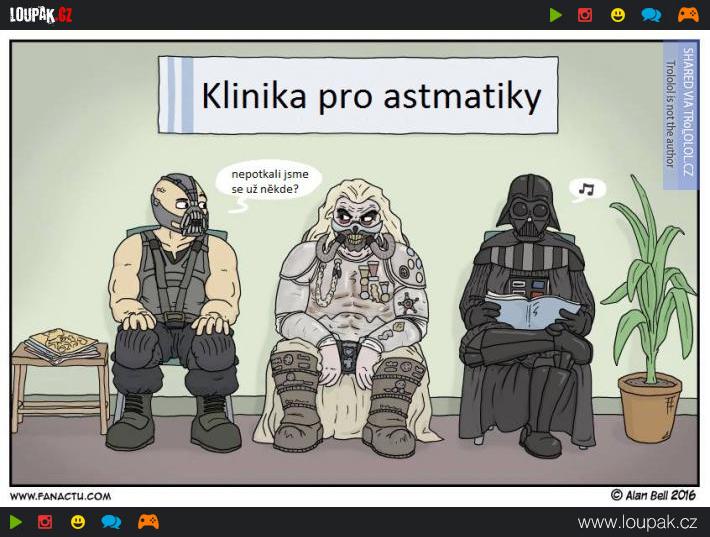Click the speech bubble 'nepotkali jsme se už někde?'
Viewport: 710px width, 537px height.
(x=269, y=184)
